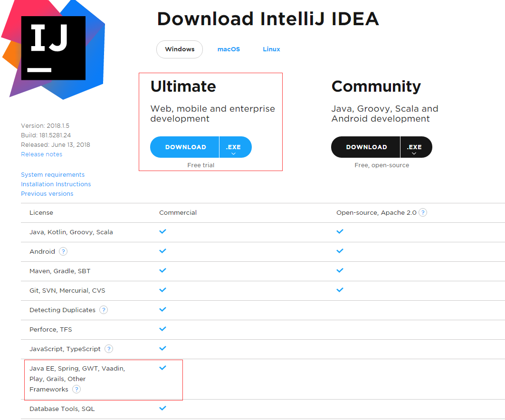
Task: Click Ultimate checkmark for Java, Kotlin row
Action: 162,231
